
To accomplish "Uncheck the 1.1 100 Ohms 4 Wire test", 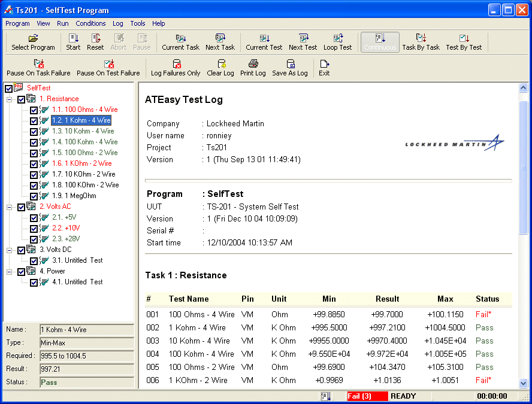I will pos(34,110).
